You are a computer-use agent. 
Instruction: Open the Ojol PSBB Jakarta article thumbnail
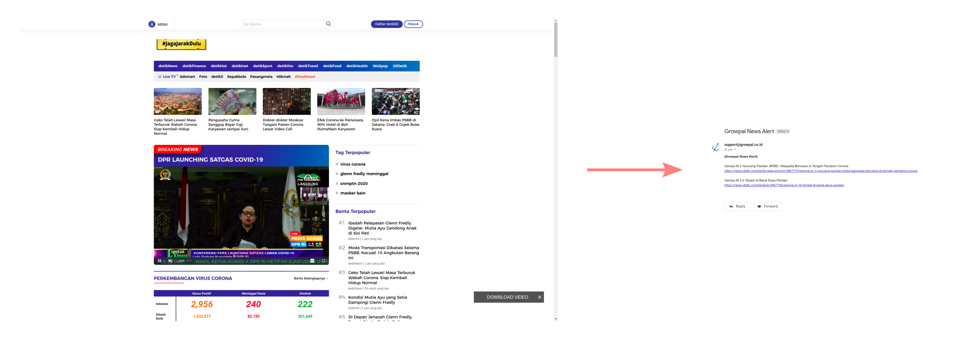tap(395, 102)
